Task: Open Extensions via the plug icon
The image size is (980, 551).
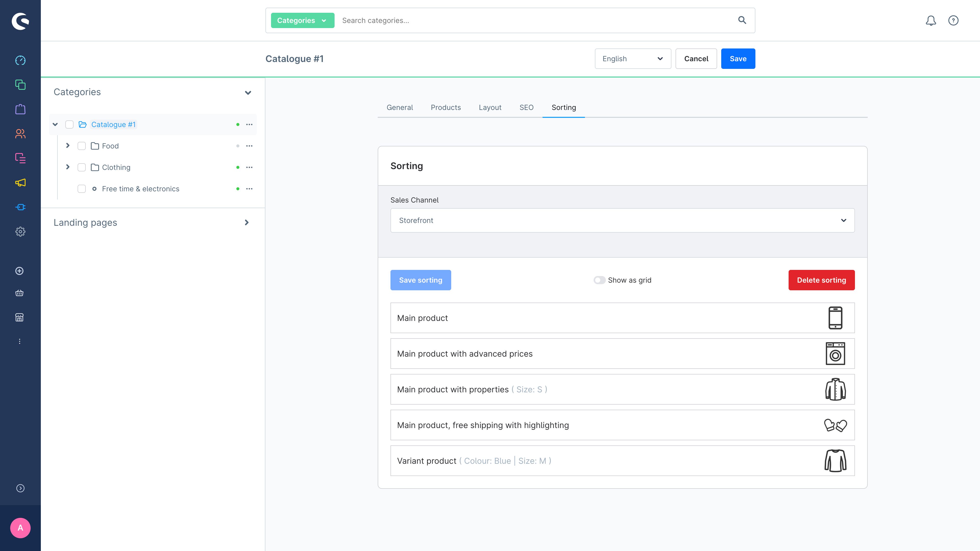Action: [x=20, y=207]
